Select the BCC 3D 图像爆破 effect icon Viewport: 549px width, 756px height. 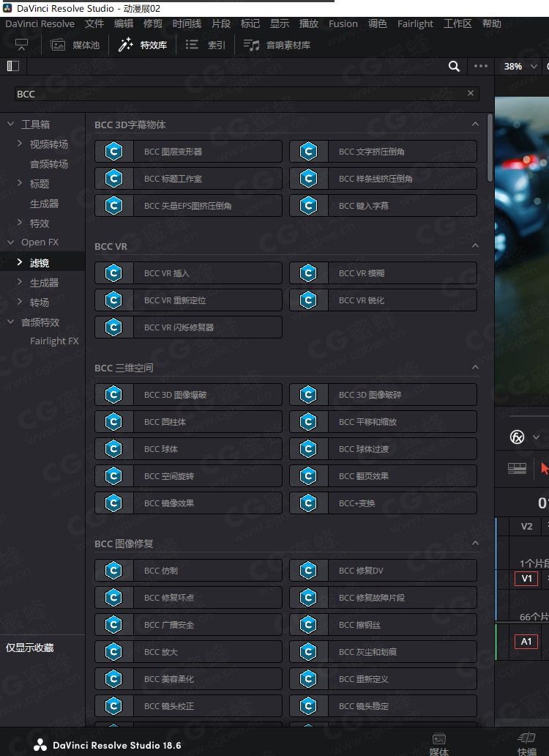(x=113, y=394)
